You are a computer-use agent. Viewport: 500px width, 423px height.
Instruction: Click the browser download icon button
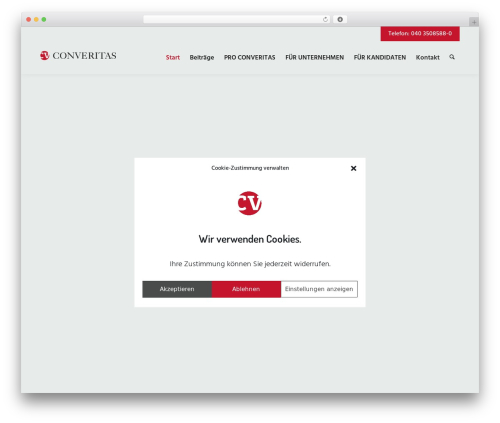[x=340, y=20]
